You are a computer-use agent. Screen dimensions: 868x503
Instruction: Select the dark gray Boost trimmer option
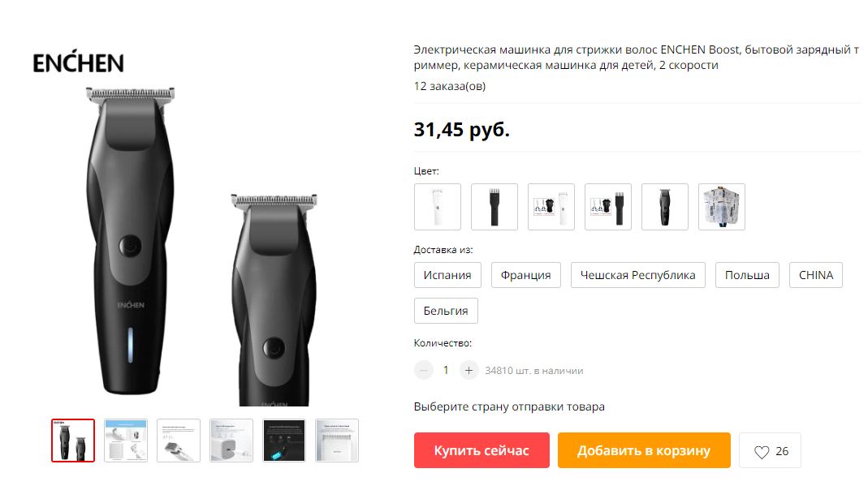(665, 207)
